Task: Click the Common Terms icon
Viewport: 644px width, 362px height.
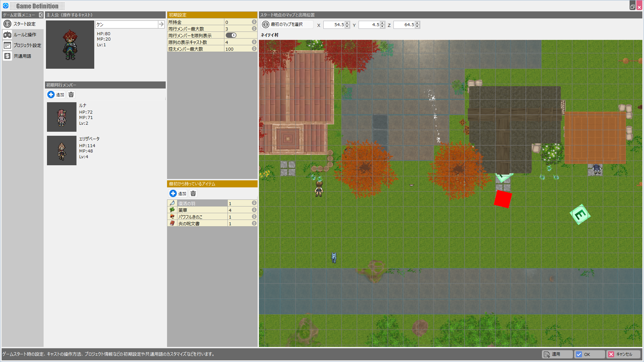Action: pyautogui.click(x=7, y=56)
